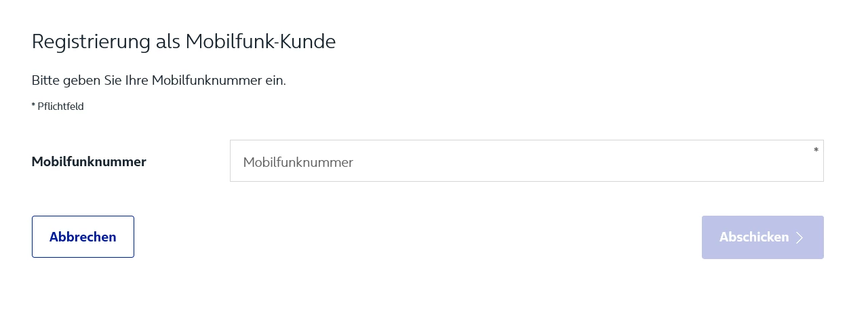Click the instruction sentence below the heading

(x=159, y=80)
